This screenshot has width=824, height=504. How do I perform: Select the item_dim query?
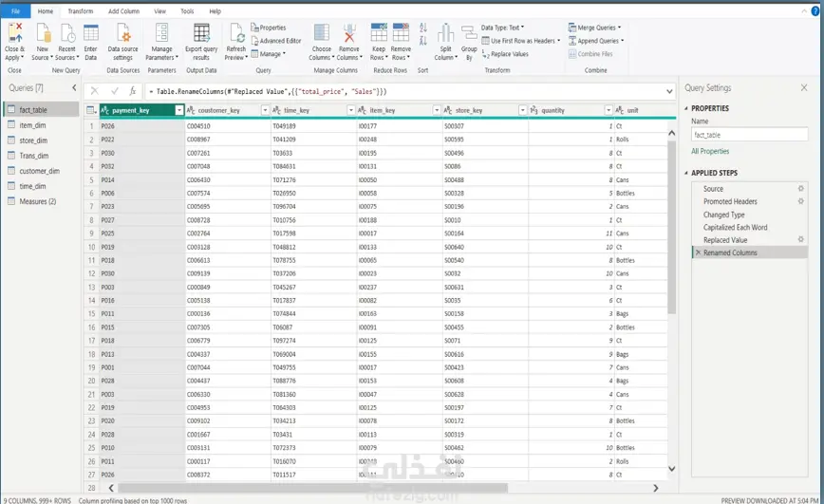pyautogui.click(x=40, y=125)
